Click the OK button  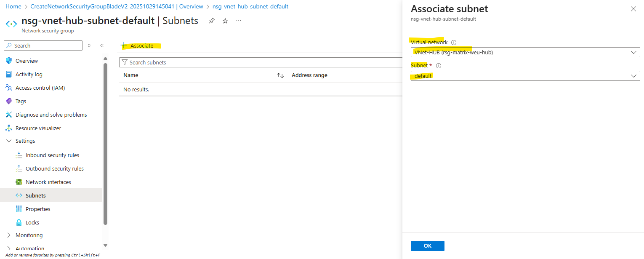pyautogui.click(x=427, y=246)
